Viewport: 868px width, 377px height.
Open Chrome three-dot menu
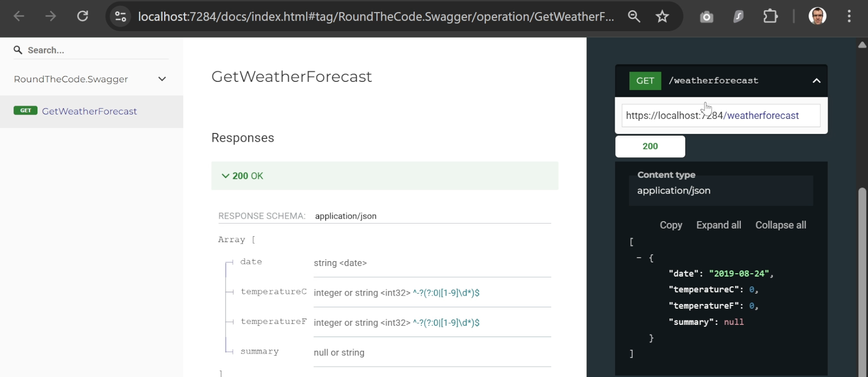coord(849,17)
